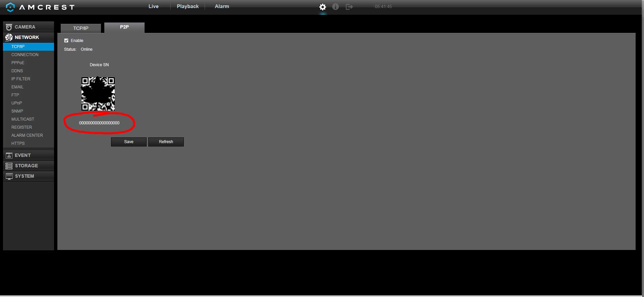The height and width of the screenshot is (297, 644).
Task: Select TCP/IP in network sidebar
Action: tap(29, 47)
